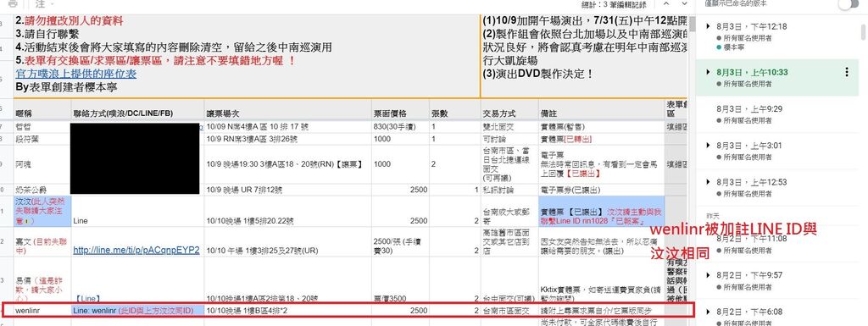
Task: Go to previous edit with up arrow
Action: click(x=666, y=4)
